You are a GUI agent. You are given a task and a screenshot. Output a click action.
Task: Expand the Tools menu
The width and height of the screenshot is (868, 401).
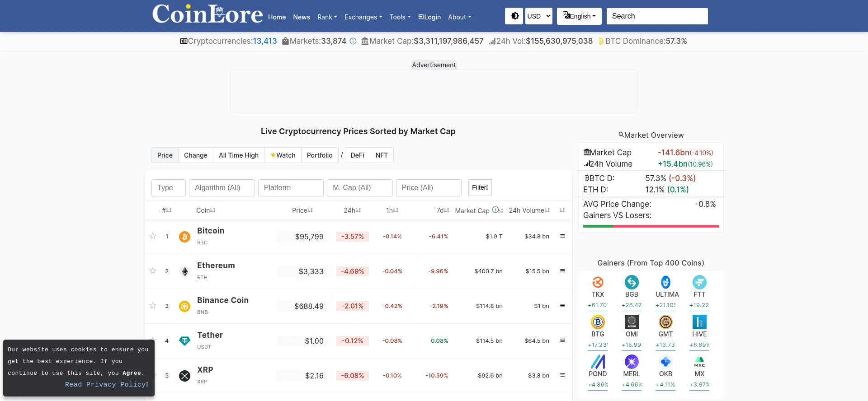400,17
